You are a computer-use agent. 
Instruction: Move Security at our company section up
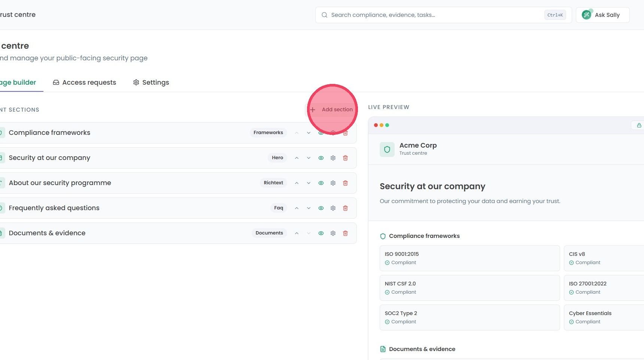tap(297, 158)
